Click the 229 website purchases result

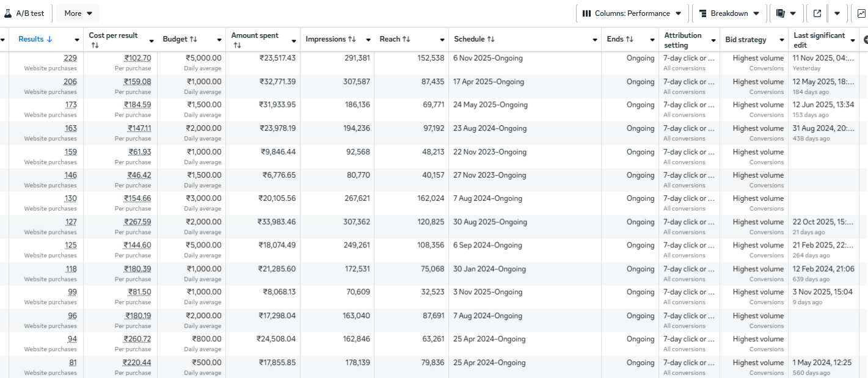pyautogui.click(x=70, y=58)
